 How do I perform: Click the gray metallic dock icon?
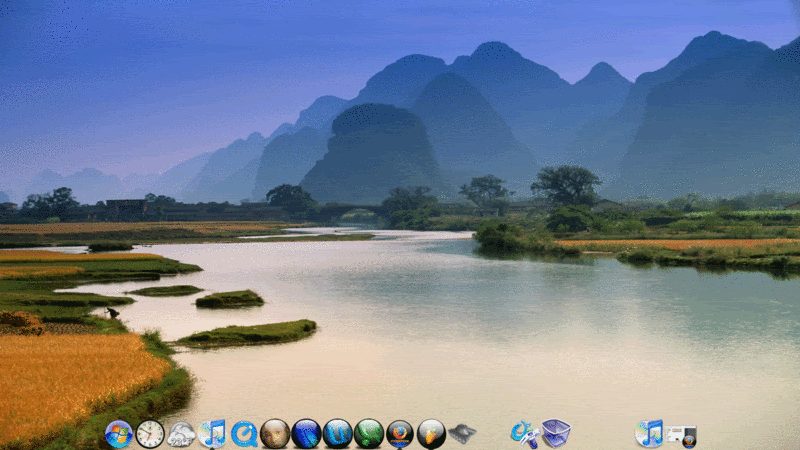point(462,434)
